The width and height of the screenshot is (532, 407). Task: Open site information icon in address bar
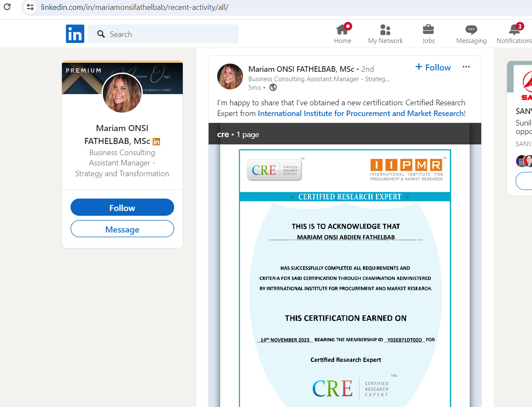pos(30,7)
